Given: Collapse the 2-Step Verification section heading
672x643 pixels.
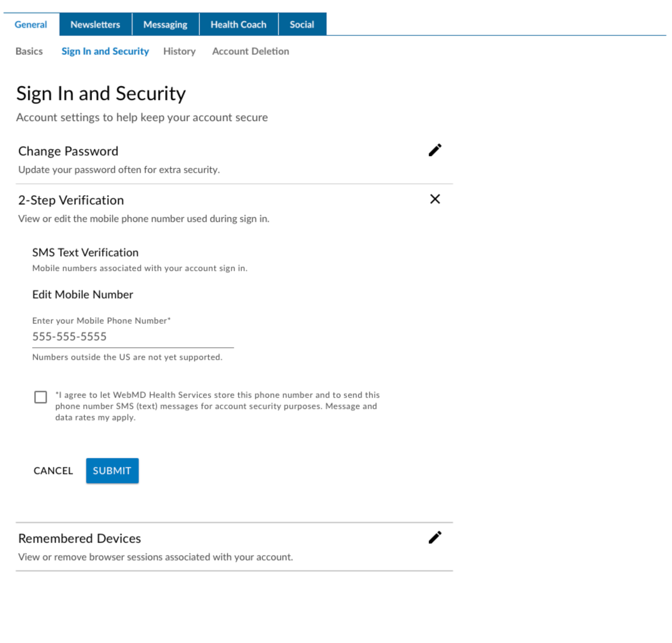Looking at the screenshot, I should [x=71, y=200].
